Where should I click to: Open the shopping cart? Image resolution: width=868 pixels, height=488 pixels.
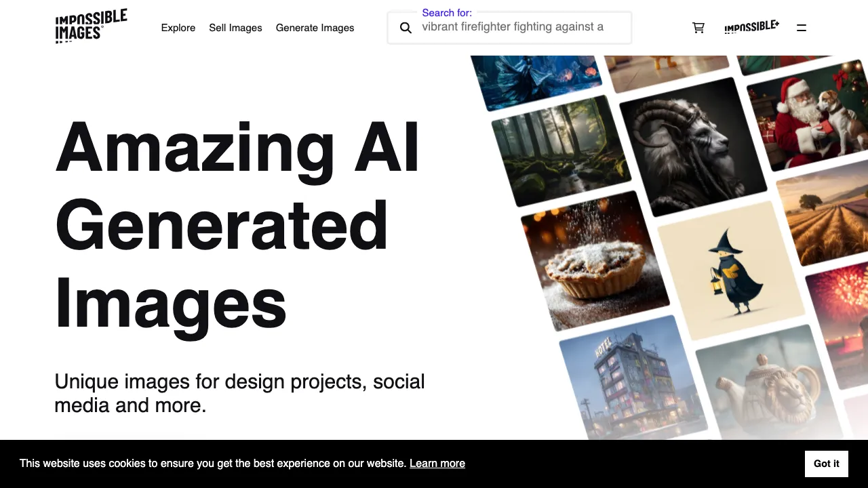[x=698, y=28]
